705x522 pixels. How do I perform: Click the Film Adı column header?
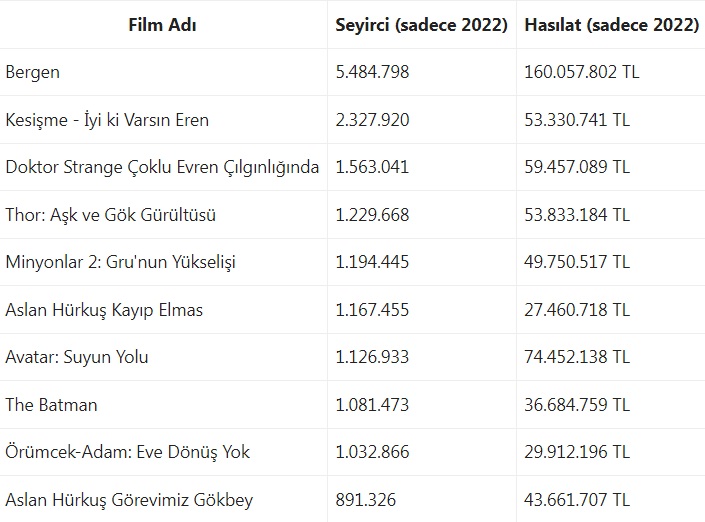click(162, 25)
